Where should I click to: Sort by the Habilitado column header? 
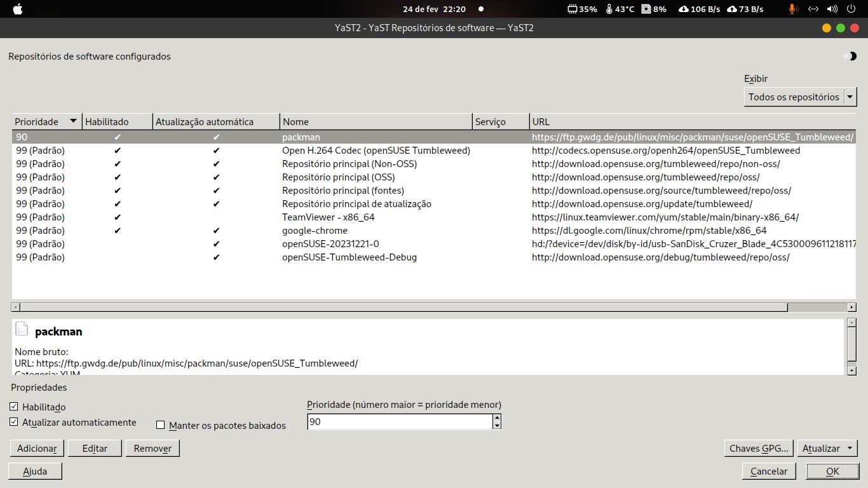tap(118, 121)
